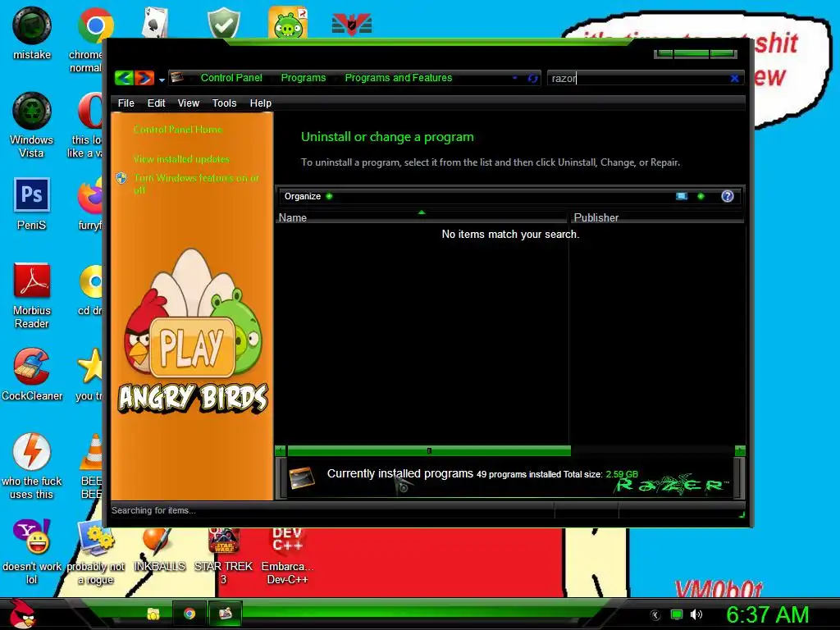Viewport: 840px width, 630px height.
Task: Open Control Panel Home link
Action: point(177,129)
